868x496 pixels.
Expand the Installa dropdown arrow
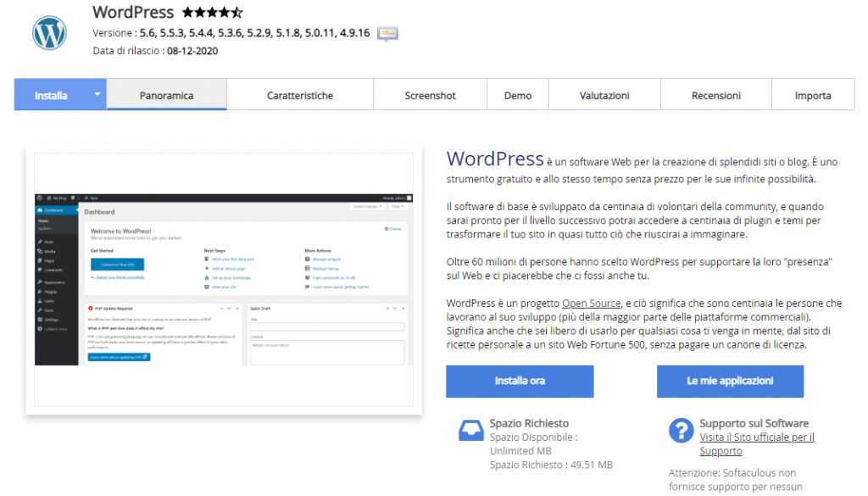[x=97, y=94]
